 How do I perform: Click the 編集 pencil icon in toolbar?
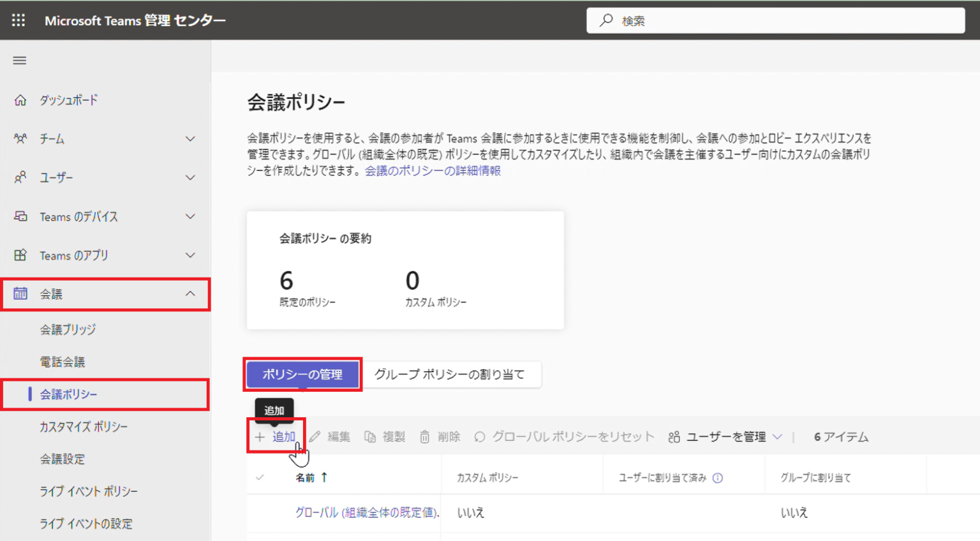[314, 436]
